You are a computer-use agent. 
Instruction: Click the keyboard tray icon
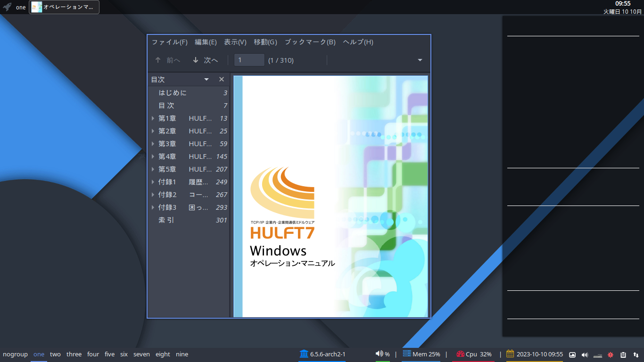click(x=598, y=354)
